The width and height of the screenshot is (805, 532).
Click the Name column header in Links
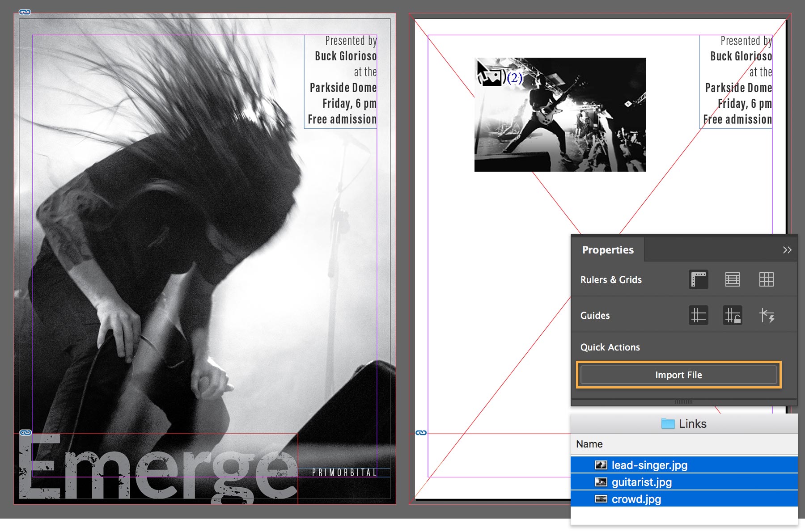pos(589,444)
